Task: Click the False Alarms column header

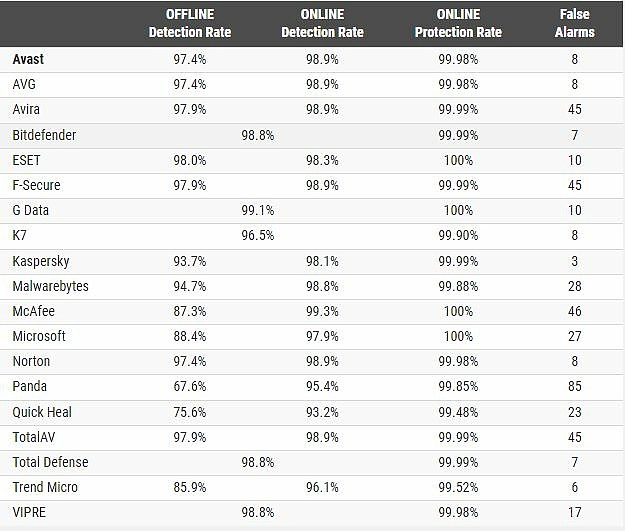Action: point(574,23)
